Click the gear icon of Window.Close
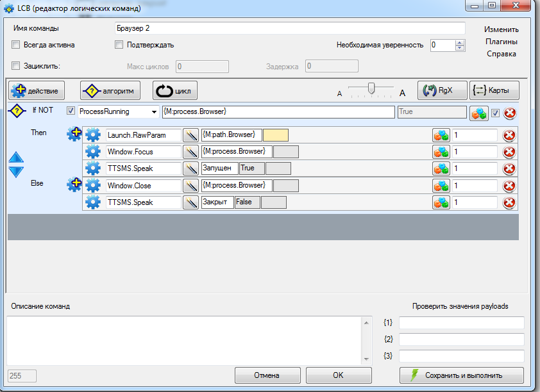The image size is (540, 392). click(93, 186)
